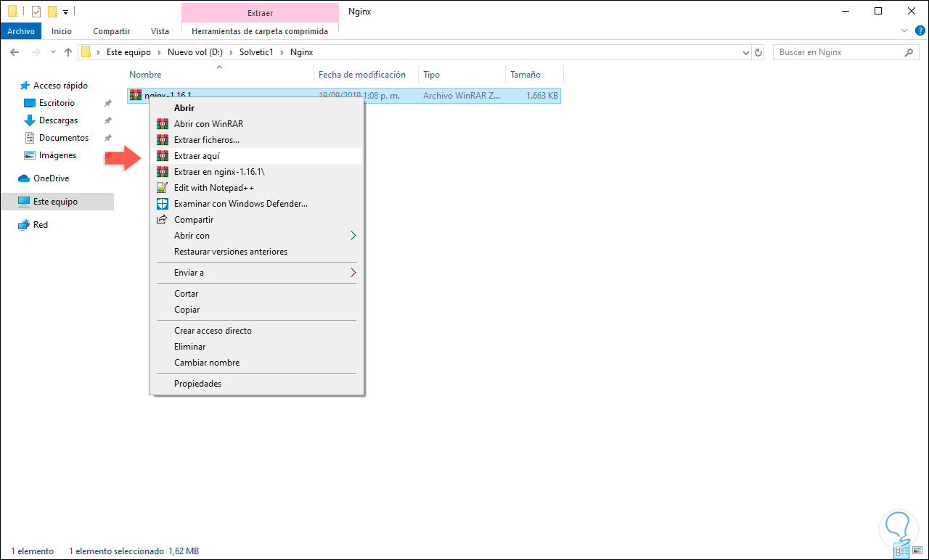Click the Notepad++ icon in the context menu
The width and height of the screenshot is (929, 560).
163,188
